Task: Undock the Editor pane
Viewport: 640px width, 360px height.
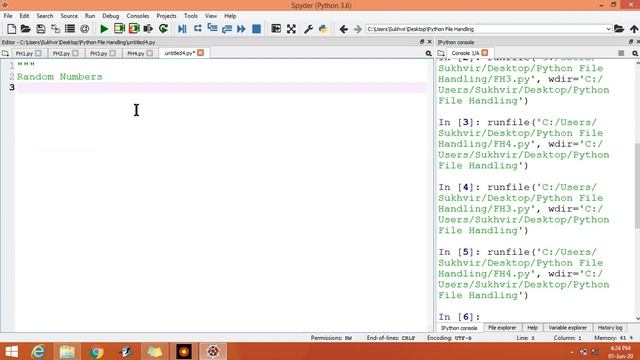Action: [x=422, y=42]
